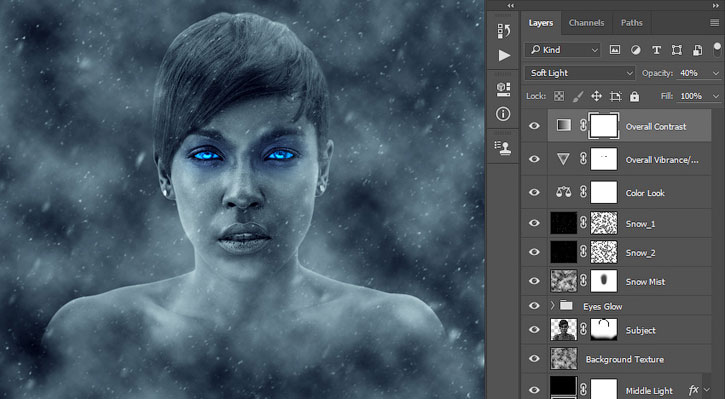The width and height of the screenshot is (725, 399).
Task: Expand the Eyes Glow group
Action: pyautogui.click(x=552, y=306)
